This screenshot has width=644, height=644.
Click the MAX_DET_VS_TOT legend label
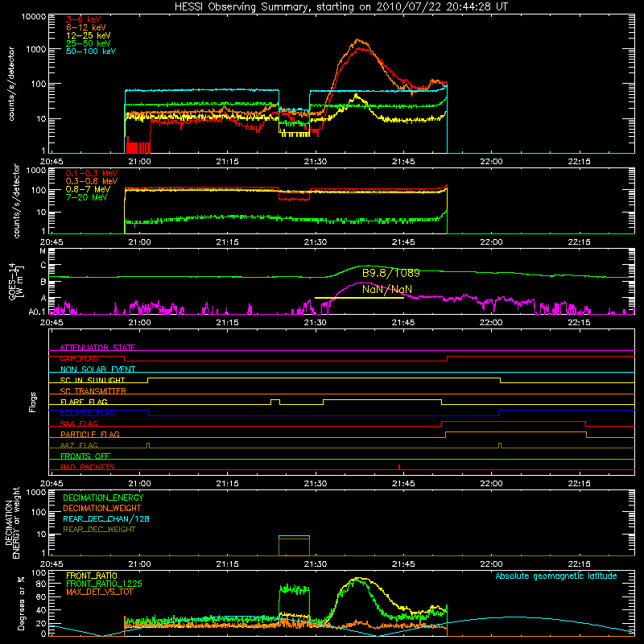coord(99,592)
